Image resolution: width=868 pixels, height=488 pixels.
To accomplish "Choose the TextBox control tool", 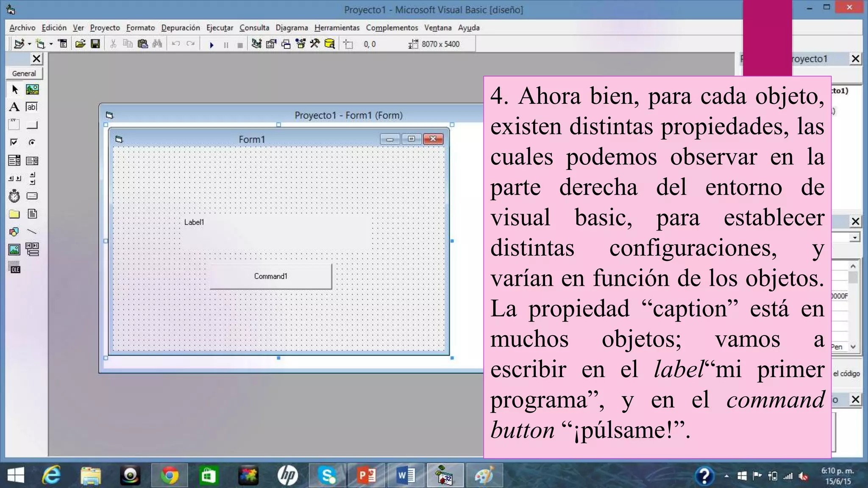I will pos(32,107).
